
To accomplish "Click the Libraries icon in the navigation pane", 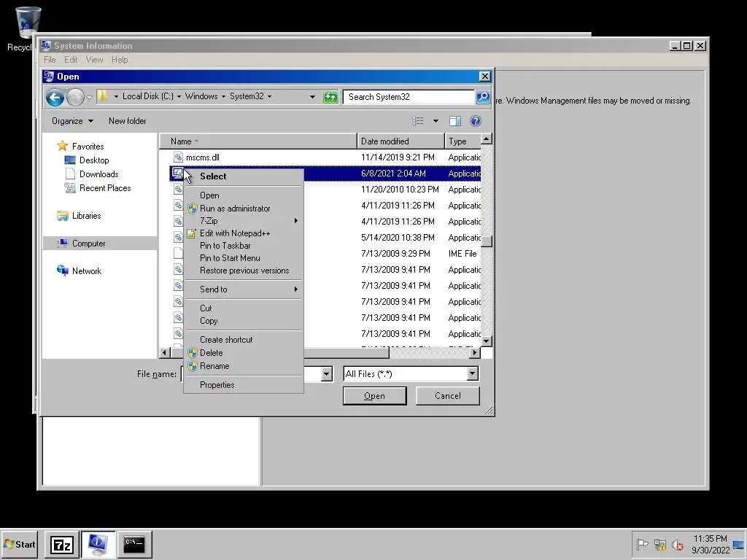I will coord(63,216).
